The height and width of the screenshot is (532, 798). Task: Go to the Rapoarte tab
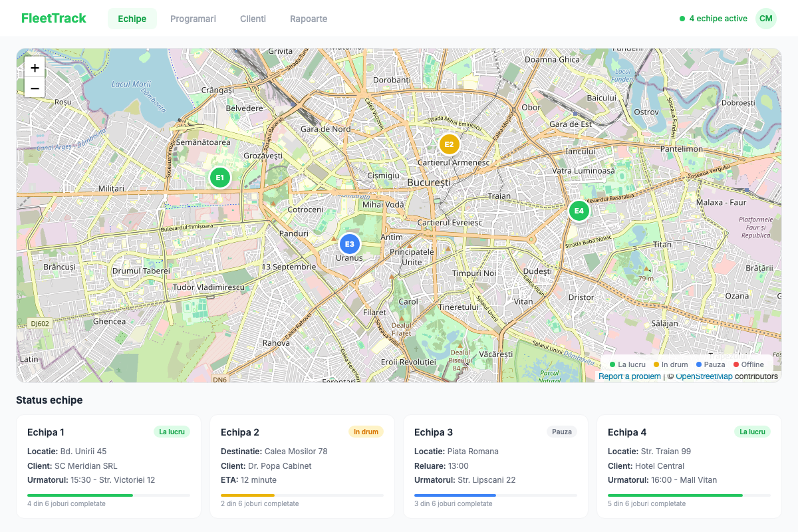coord(309,19)
